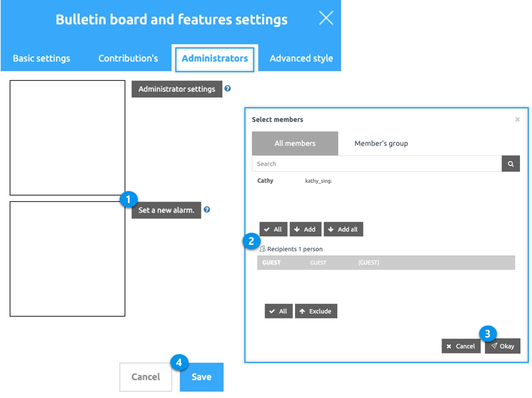Show help for Set a new alarm
Viewport: 532px width, 398px height.
[x=207, y=209]
